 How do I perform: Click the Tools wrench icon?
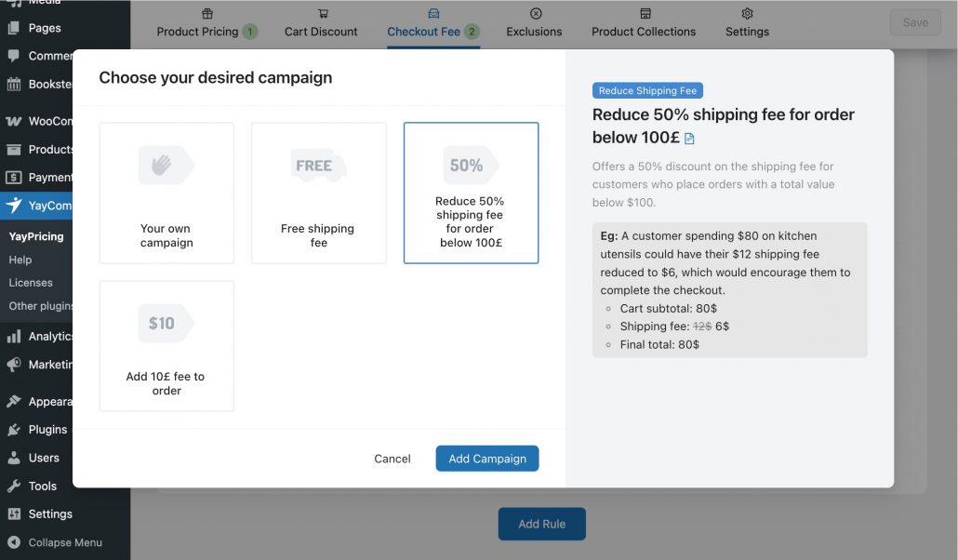[13, 486]
